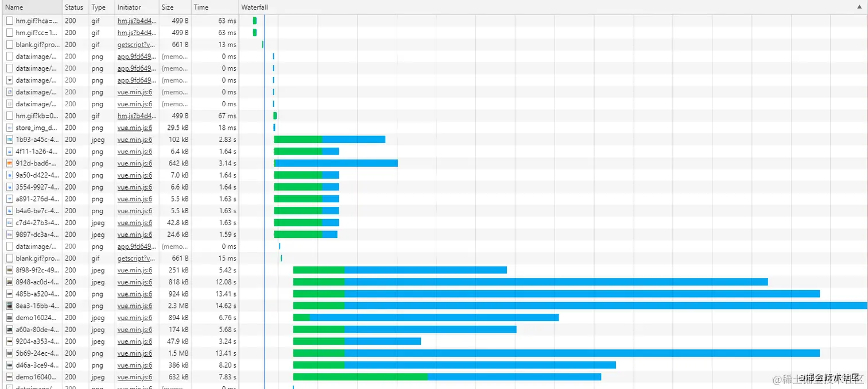Click the thumbnail icon for 5b69-24ec request

(x=9, y=353)
